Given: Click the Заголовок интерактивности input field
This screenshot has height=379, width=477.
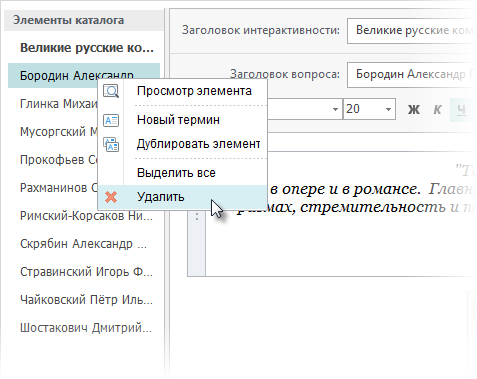Looking at the screenshot, I should 411,31.
